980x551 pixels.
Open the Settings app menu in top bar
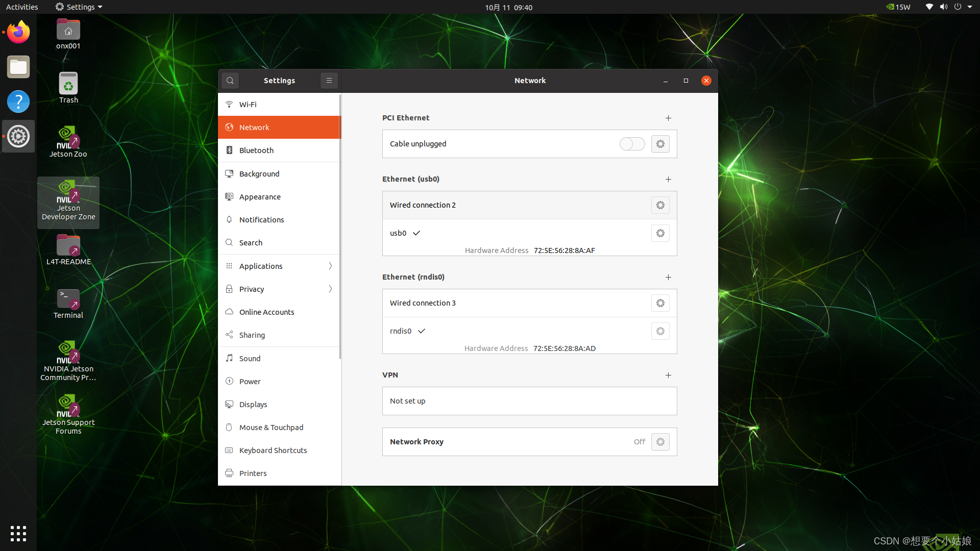point(79,7)
